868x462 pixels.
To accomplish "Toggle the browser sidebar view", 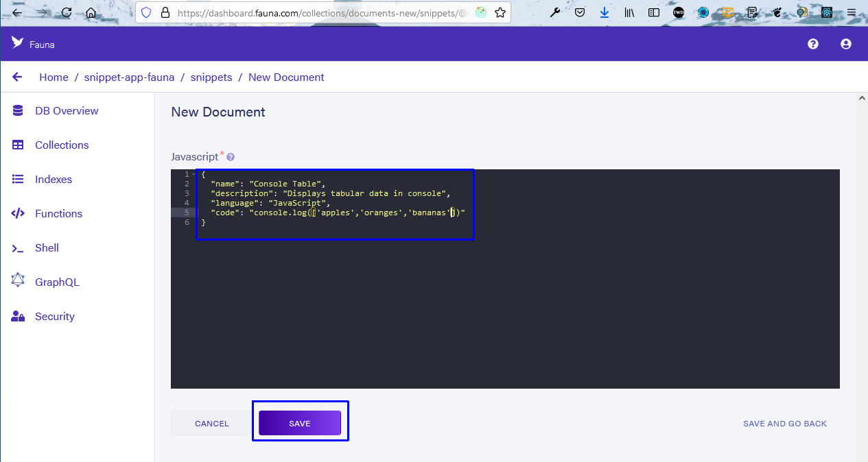I will pyautogui.click(x=654, y=12).
